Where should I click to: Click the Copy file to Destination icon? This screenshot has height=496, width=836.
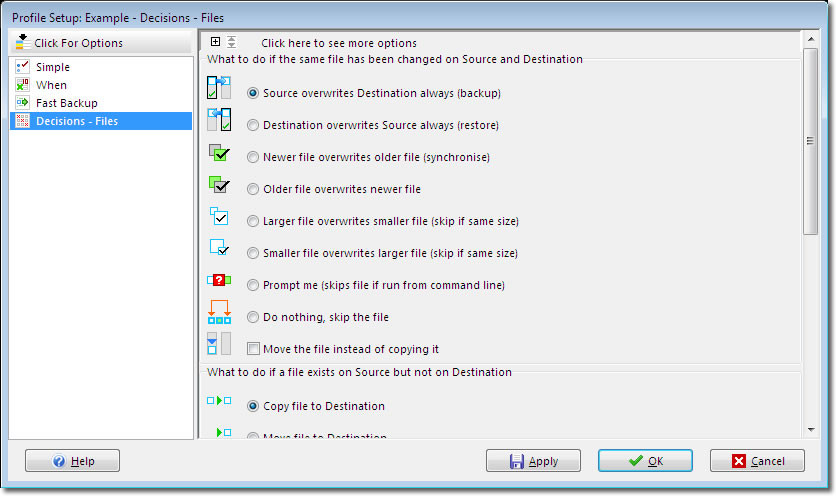[219, 401]
